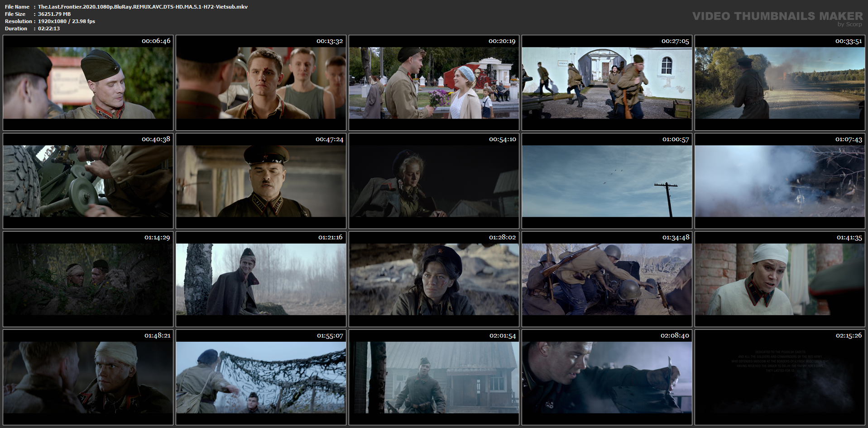The image size is (868, 428).
Task: Open the frame timestamped 01:07:43
Action: [780, 181]
